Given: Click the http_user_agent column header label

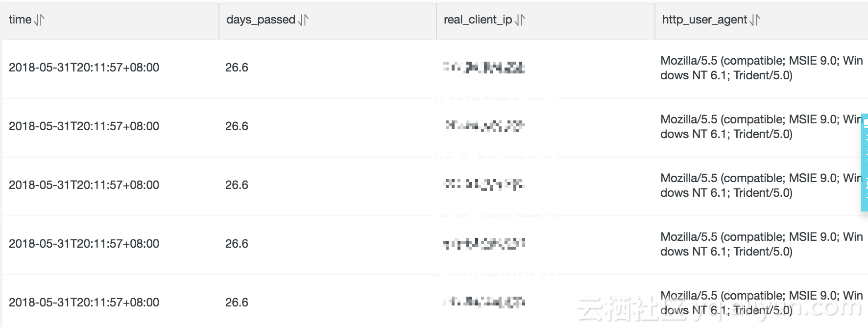Looking at the screenshot, I should tap(704, 20).
